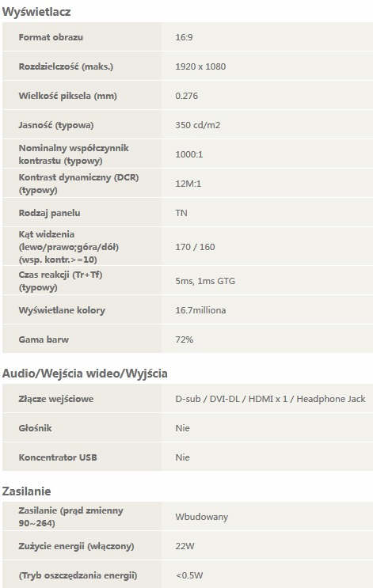
Task: Select the Nominalny współczynnik kontrastu label
Action: tap(74, 154)
